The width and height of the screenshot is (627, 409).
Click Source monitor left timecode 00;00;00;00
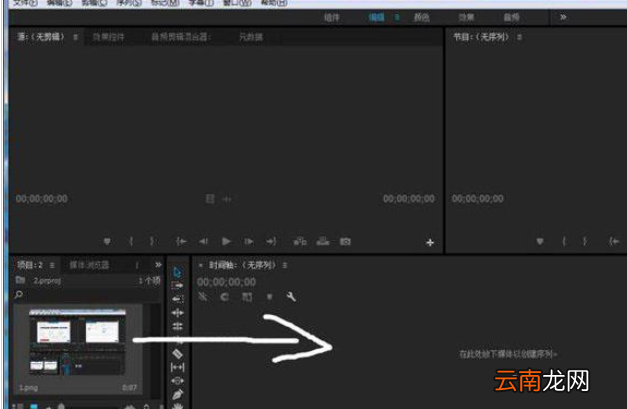(x=42, y=199)
